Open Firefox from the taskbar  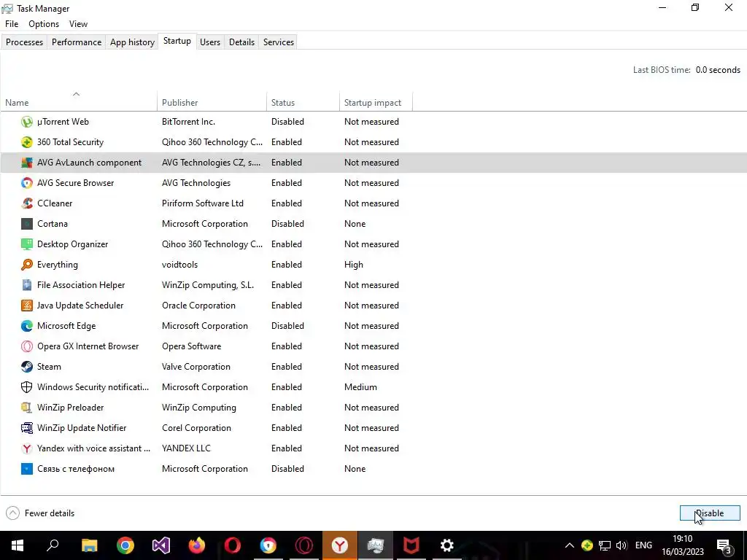[197, 545]
